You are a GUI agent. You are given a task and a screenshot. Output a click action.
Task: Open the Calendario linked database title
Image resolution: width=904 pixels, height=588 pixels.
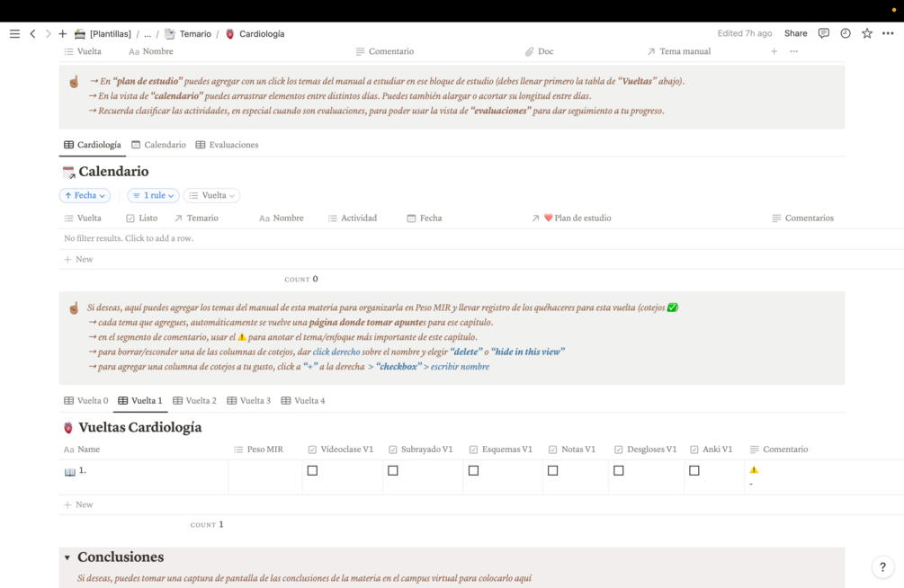click(113, 172)
